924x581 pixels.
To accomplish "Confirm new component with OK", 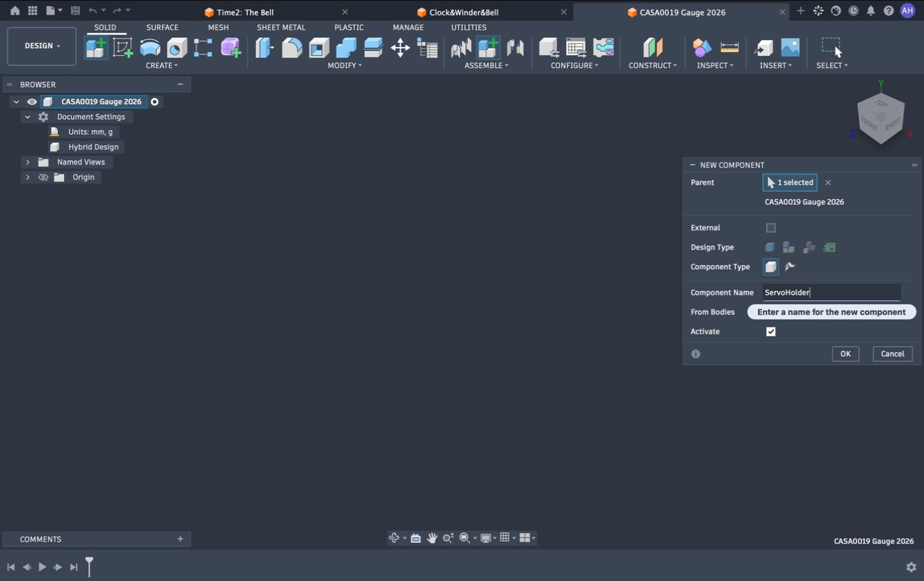I will [845, 354].
